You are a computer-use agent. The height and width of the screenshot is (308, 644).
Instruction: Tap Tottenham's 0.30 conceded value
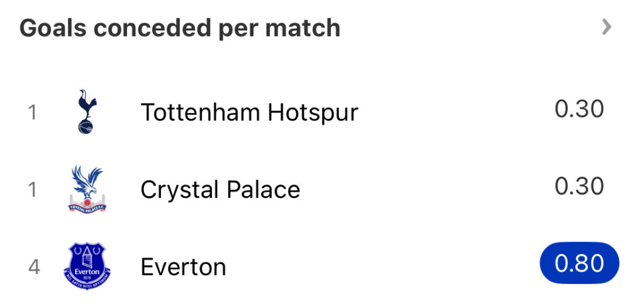579,109
